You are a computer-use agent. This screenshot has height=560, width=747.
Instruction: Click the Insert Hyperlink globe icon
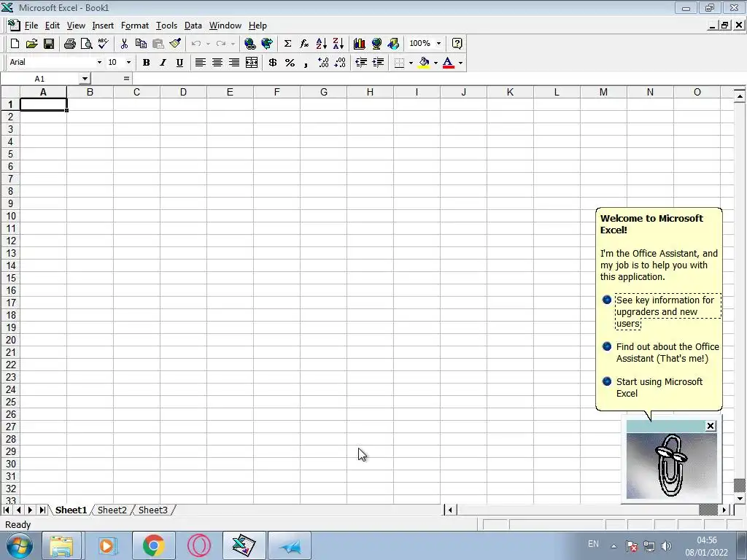pyautogui.click(x=249, y=44)
